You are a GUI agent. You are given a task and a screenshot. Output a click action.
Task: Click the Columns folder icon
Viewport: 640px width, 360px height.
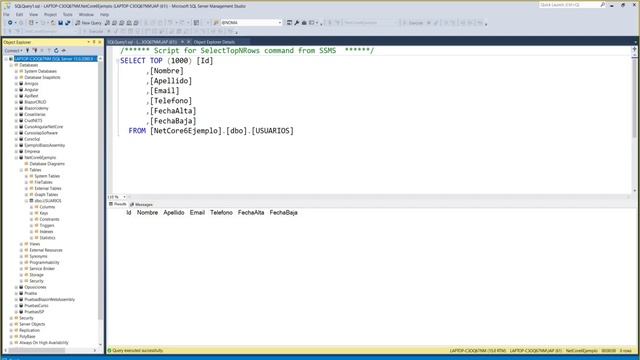coord(36,207)
